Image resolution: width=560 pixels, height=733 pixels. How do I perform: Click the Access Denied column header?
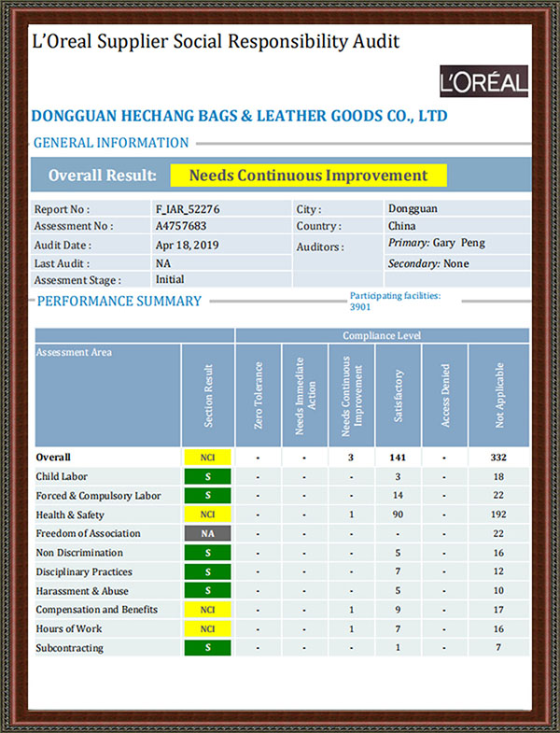(444, 395)
